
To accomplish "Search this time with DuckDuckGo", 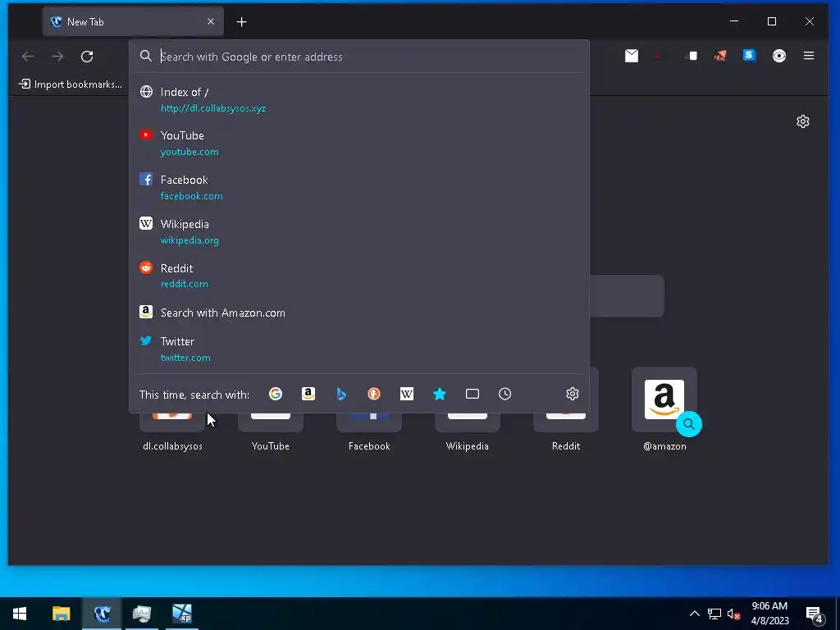I will [x=374, y=394].
